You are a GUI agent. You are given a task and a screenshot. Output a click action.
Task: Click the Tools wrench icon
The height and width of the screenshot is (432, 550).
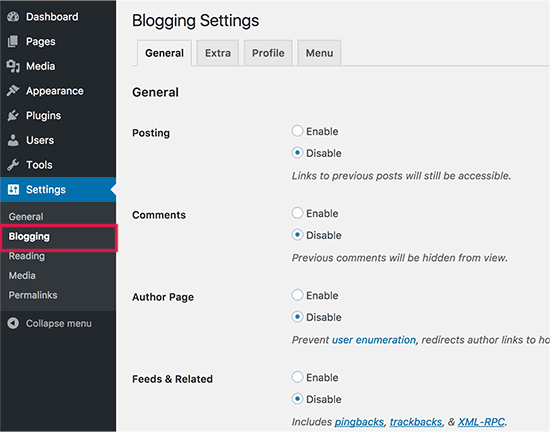coord(13,164)
